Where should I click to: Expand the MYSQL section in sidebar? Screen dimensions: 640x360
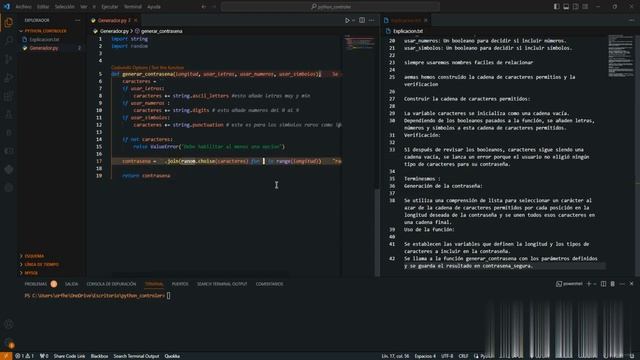tap(31, 273)
